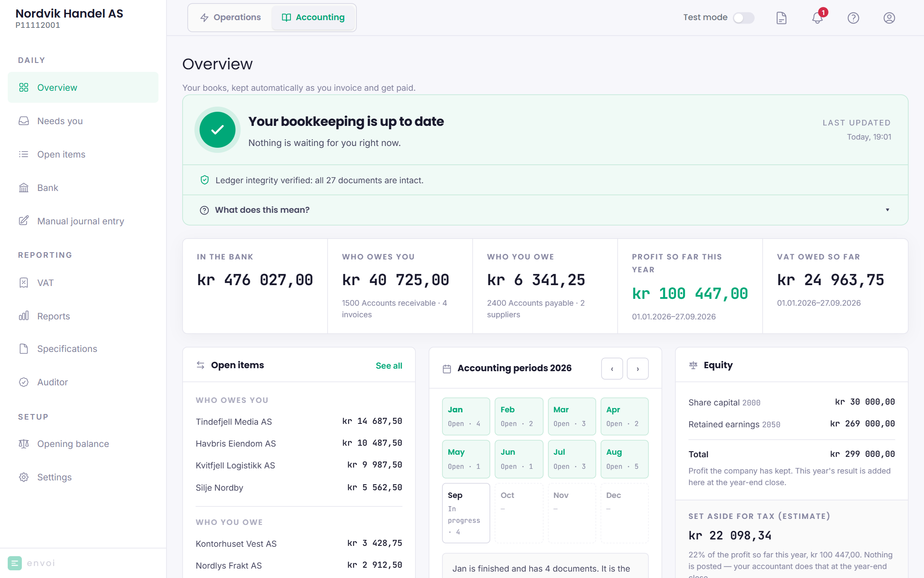
Task: Go to next accounting periods year
Action: click(x=637, y=369)
